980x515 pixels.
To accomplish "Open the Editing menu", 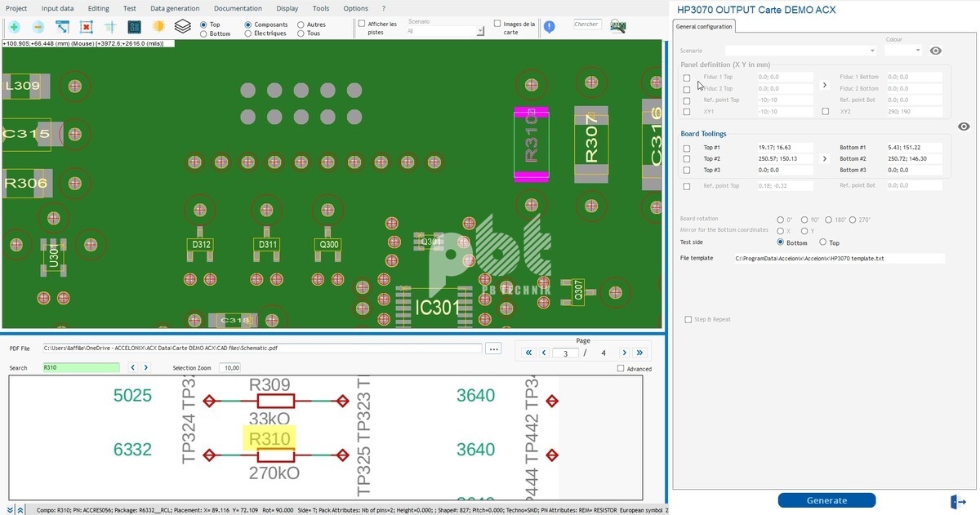I will (x=99, y=8).
